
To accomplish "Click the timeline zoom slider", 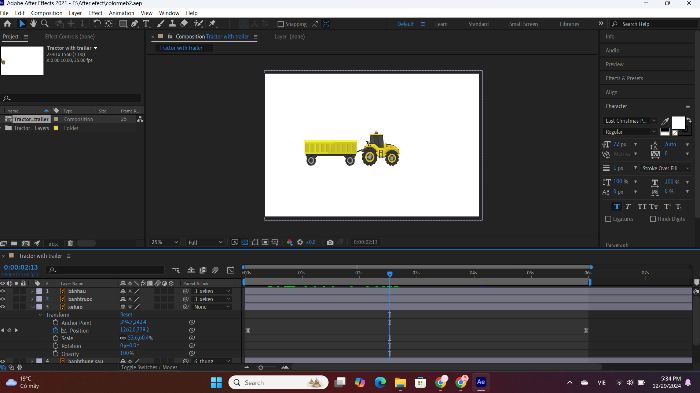I will 261,368.
